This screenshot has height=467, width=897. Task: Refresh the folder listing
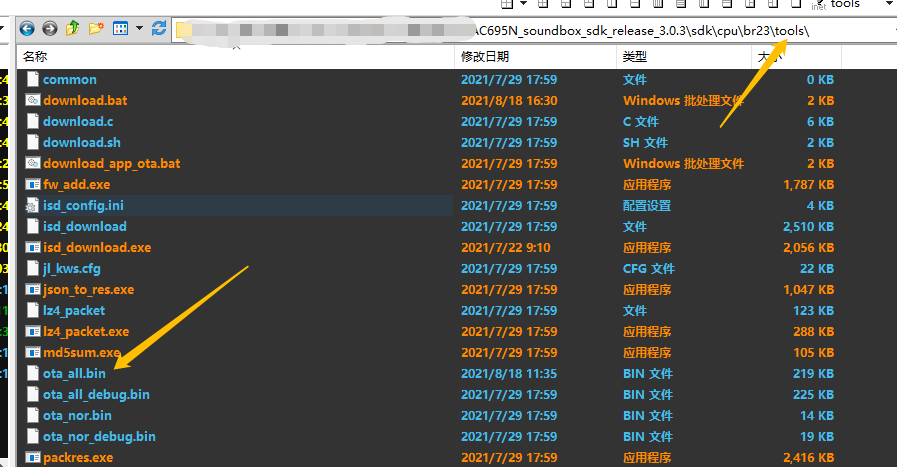(x=159, y=28)
